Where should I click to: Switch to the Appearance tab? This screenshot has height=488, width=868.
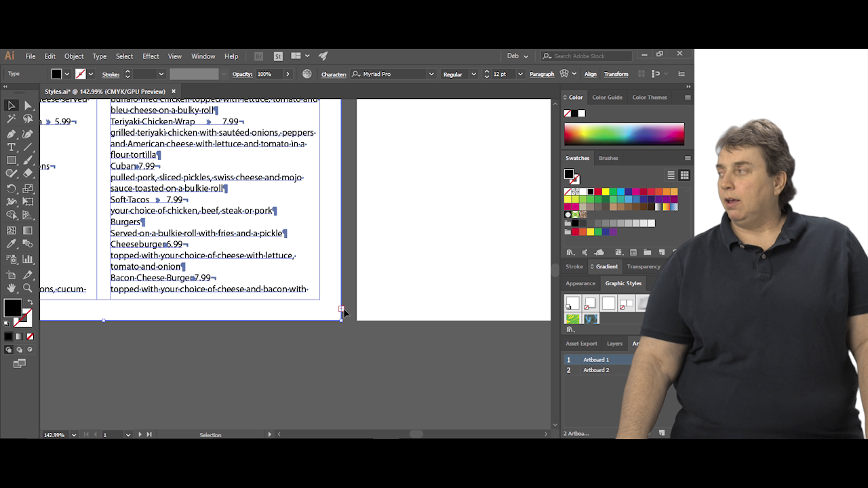point(580,283)
